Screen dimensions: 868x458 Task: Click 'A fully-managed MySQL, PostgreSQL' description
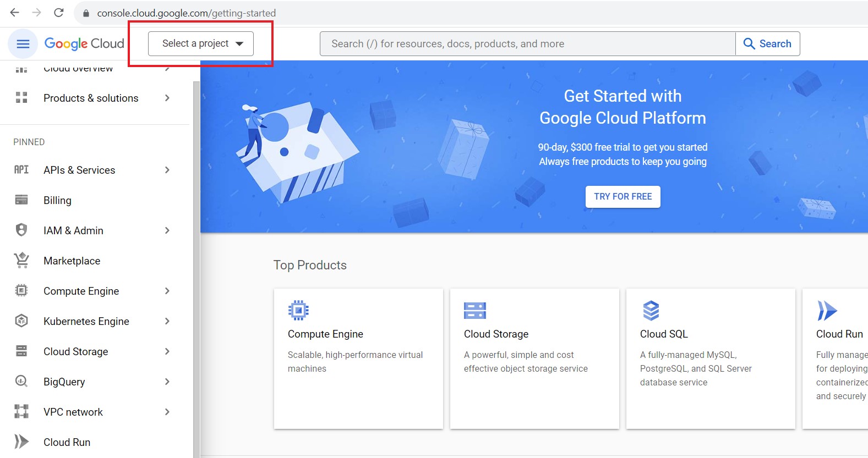click(x=696, y=368)
